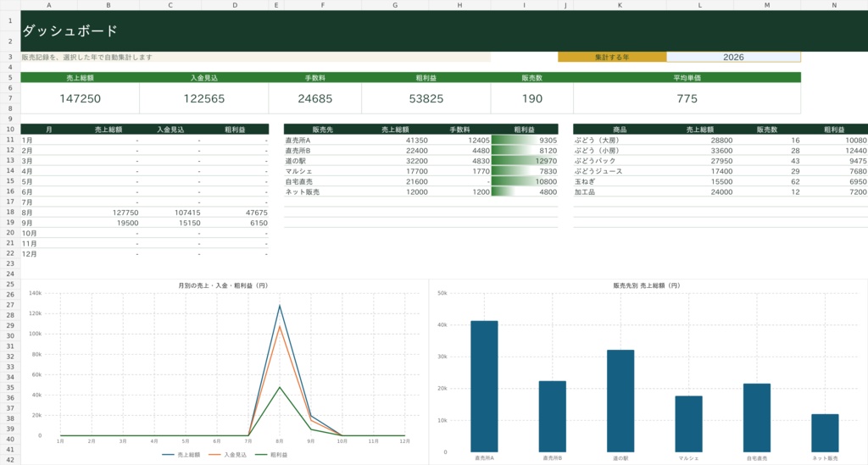Click the 入金見込 KPI value 122565
Screen dimensions: 868x465
point(204,98)
